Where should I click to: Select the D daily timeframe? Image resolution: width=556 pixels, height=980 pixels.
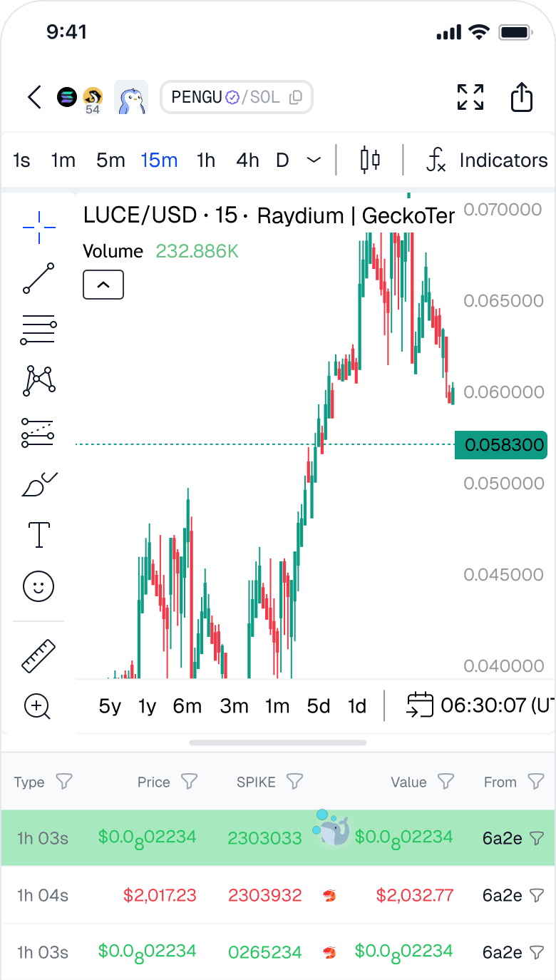pyautogui.click(x=282, y=160)
